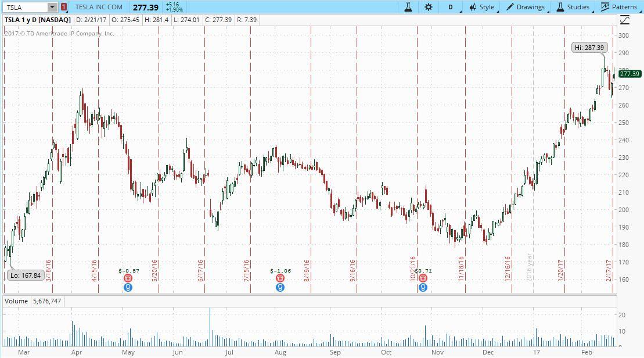Open chart settings via the gear icon
The width and height of the screenshot is (644, 358).
pos(429,7)
